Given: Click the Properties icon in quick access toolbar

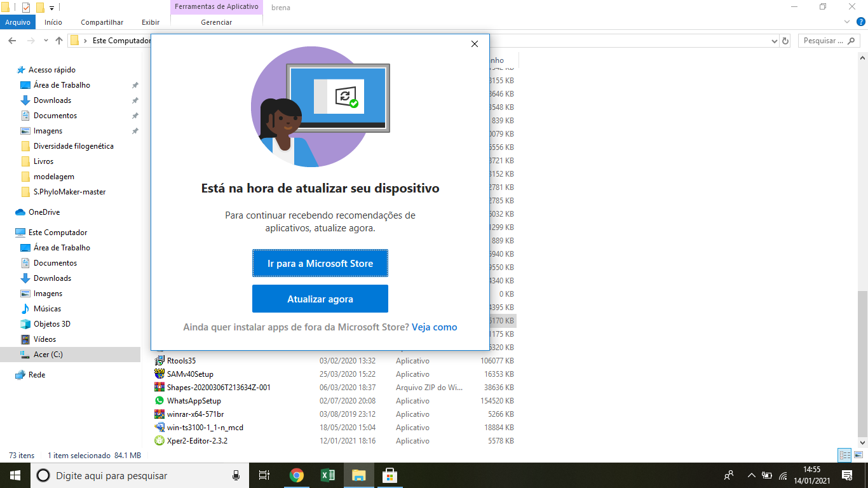Looking at the screenshot, I should 25,8.
